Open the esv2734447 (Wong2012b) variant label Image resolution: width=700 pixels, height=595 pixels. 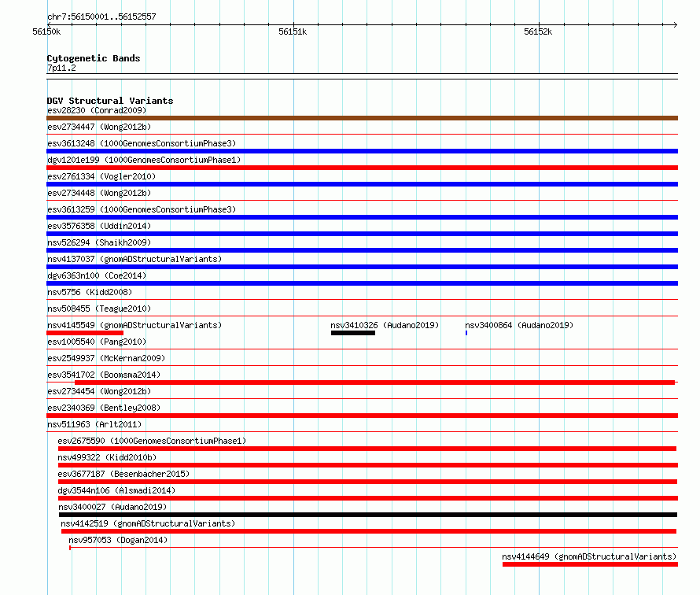99,127
